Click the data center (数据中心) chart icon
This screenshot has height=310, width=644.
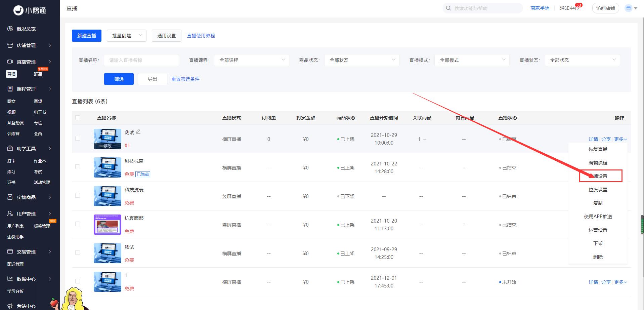pyautogui.click(x=10, y=279)
